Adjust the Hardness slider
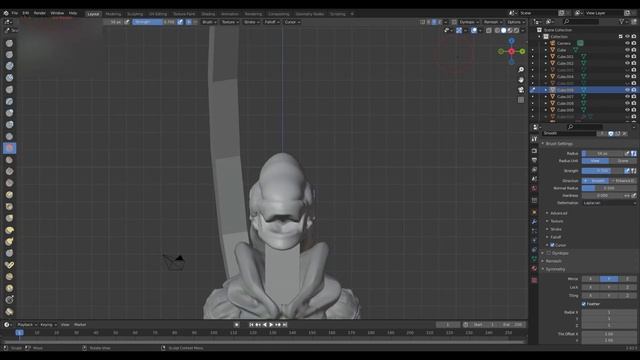The height and width of the screenshot is (360, 640). (602, 196)
